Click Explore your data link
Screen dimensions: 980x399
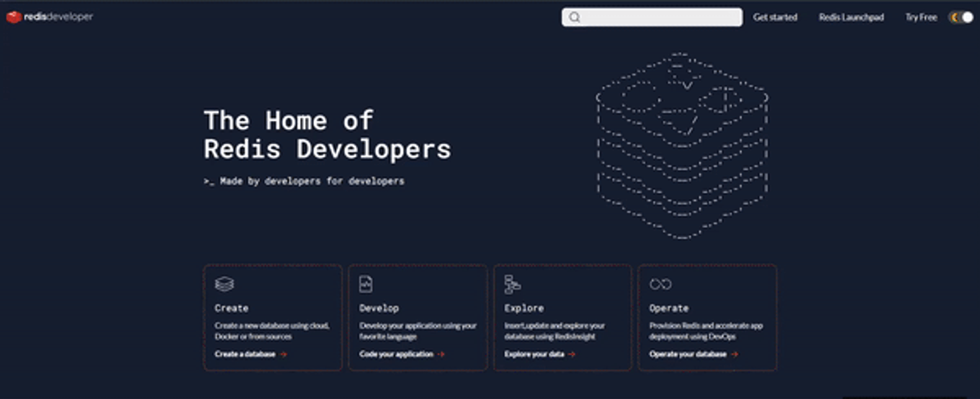pos(534,355)
